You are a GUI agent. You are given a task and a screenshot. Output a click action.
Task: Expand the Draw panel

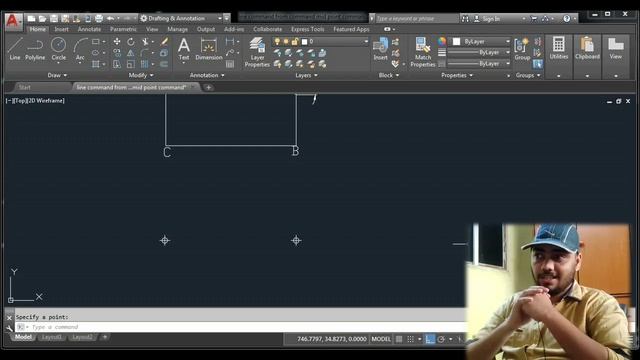pyautogui.click(x=57, y=75)
